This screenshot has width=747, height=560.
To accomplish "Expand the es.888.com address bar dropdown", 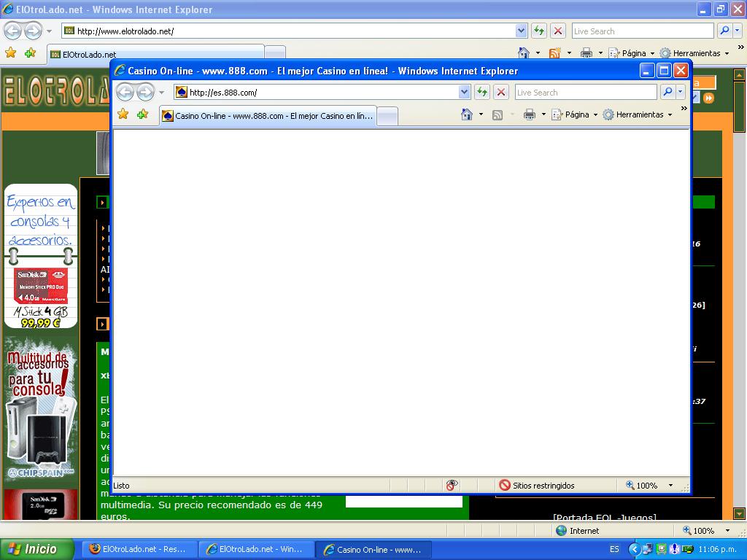I will coord(464,92).
